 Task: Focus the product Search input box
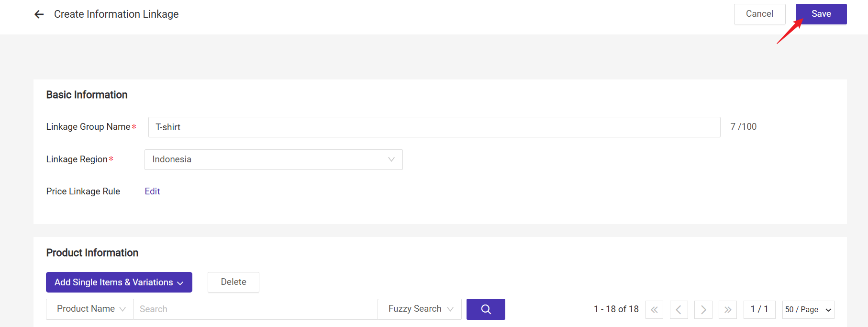255,309
